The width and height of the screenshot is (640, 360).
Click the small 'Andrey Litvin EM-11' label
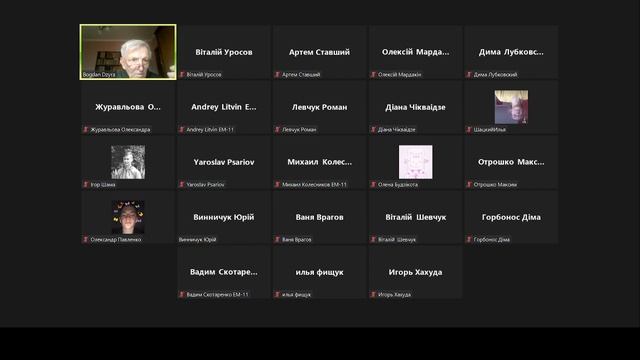(210, 130)
